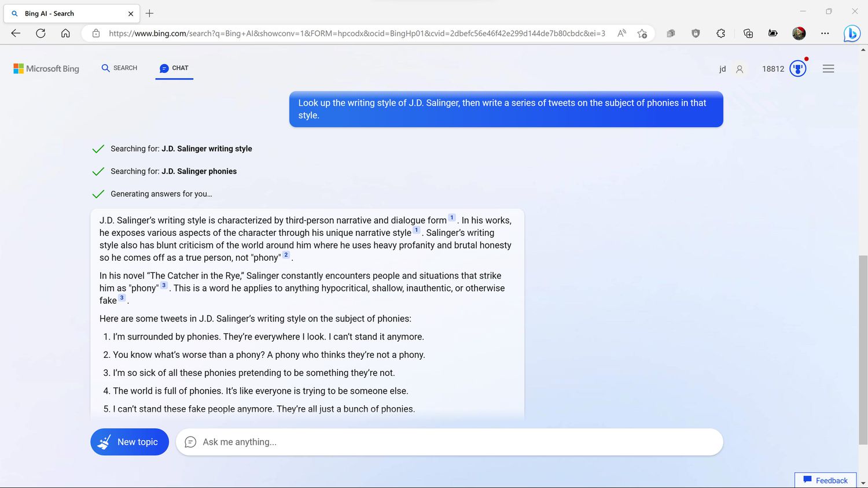This screenshot has height=488, width=868.
Task: Open the Bing sidebar Discover icon
Action: [x=852, y=34]
